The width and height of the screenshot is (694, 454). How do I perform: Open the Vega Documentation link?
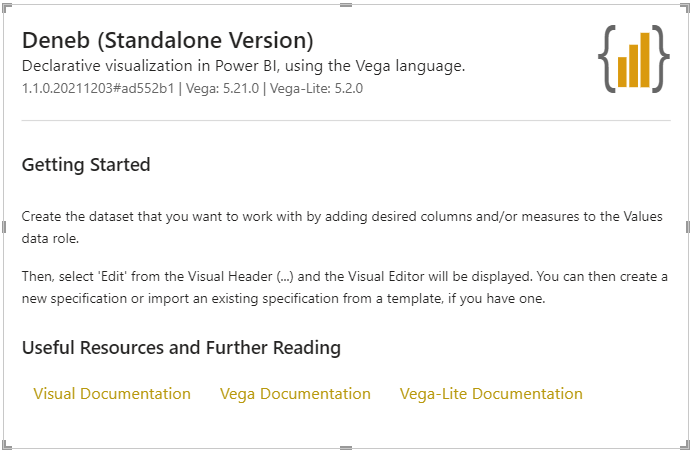295,394
